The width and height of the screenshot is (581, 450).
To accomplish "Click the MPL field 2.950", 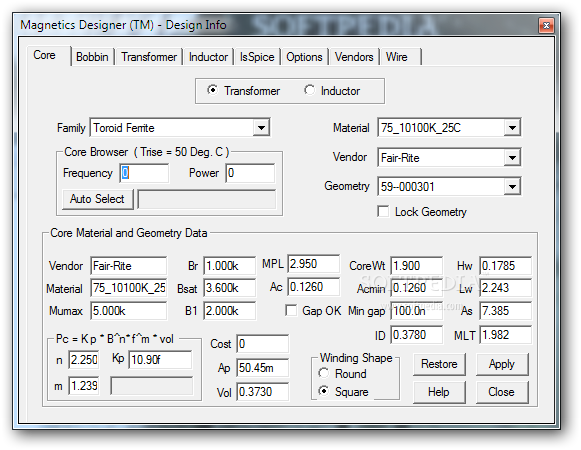I will point(313,264).
